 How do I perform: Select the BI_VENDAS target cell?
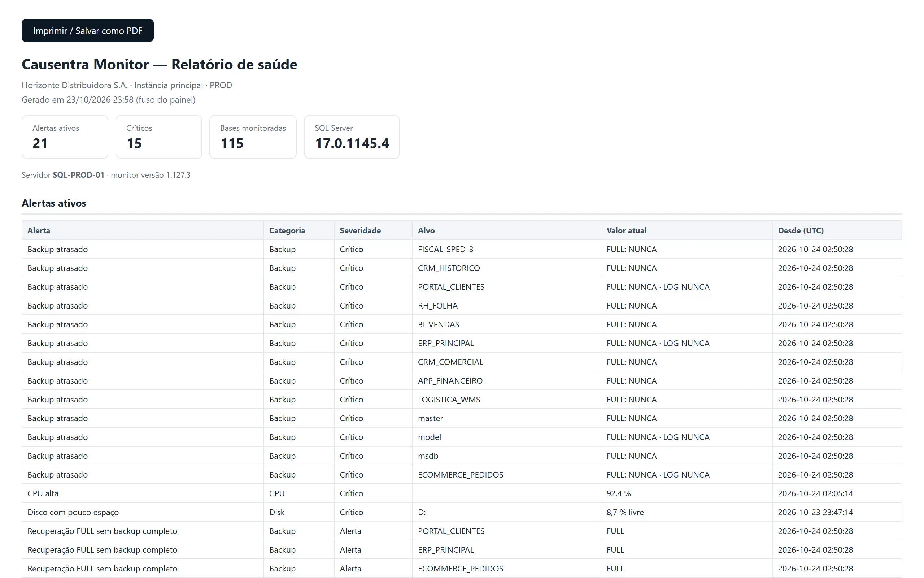(x=506, y=324)
